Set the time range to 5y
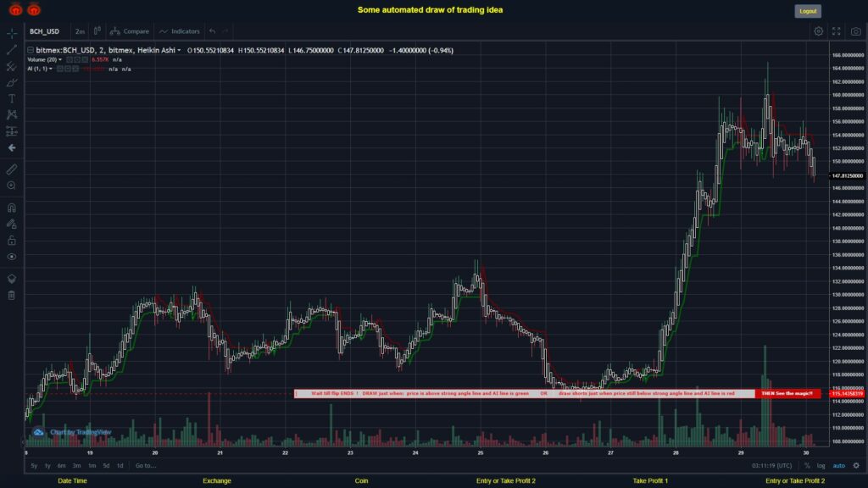This screenshot has height=488, width=868. (34, 466)
